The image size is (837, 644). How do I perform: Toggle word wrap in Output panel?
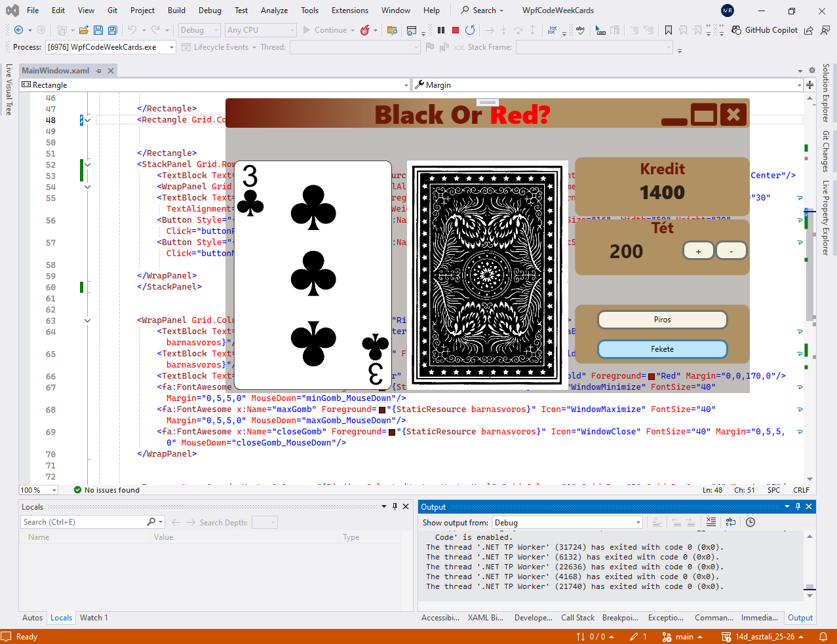point(731,522)
